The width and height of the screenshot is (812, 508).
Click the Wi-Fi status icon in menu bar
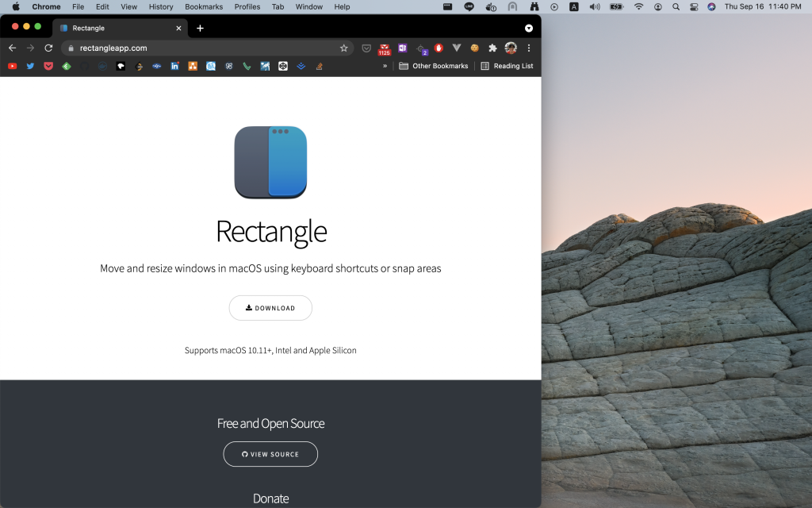[x=638, y=6]
